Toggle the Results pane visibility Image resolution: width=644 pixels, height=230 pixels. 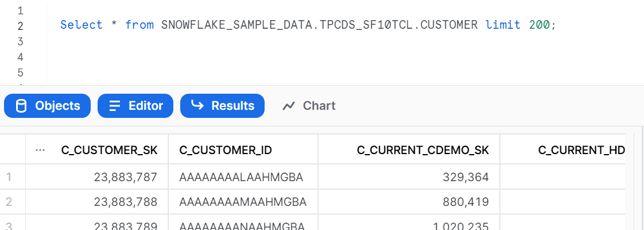222,106
